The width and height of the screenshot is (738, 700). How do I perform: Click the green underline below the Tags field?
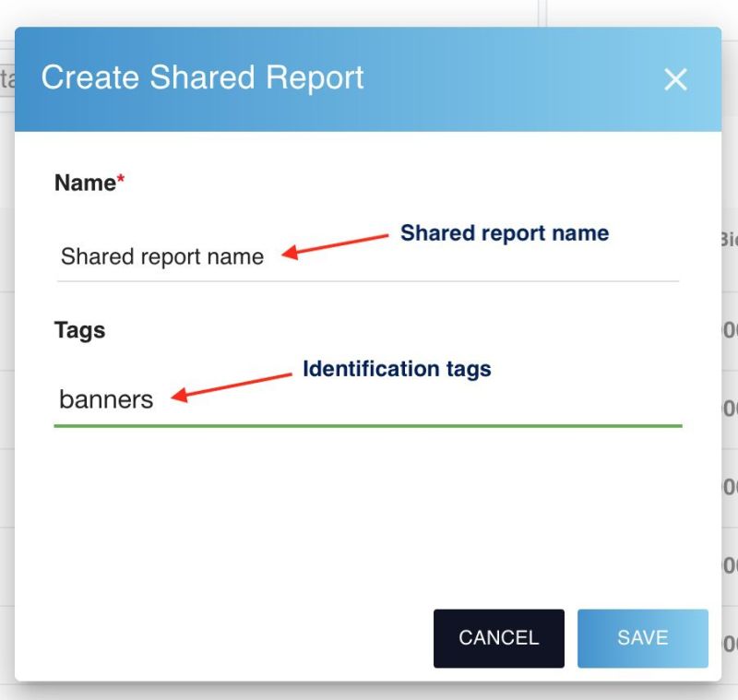pos(369,424)
